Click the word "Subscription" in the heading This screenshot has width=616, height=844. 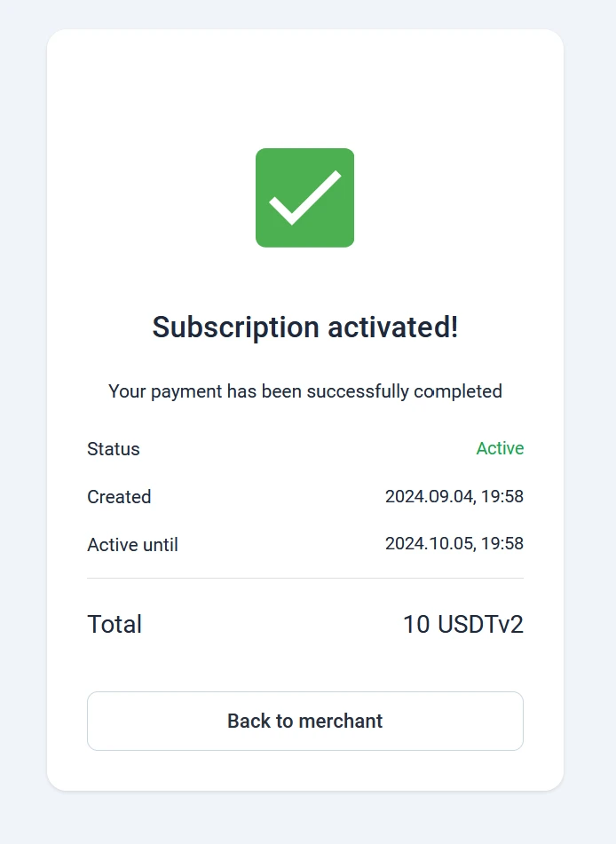(x=235, y=327)
